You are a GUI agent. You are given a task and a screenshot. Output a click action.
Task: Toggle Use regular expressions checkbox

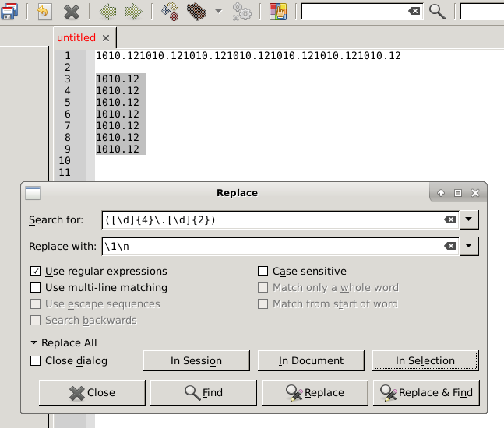coord(35,272)
